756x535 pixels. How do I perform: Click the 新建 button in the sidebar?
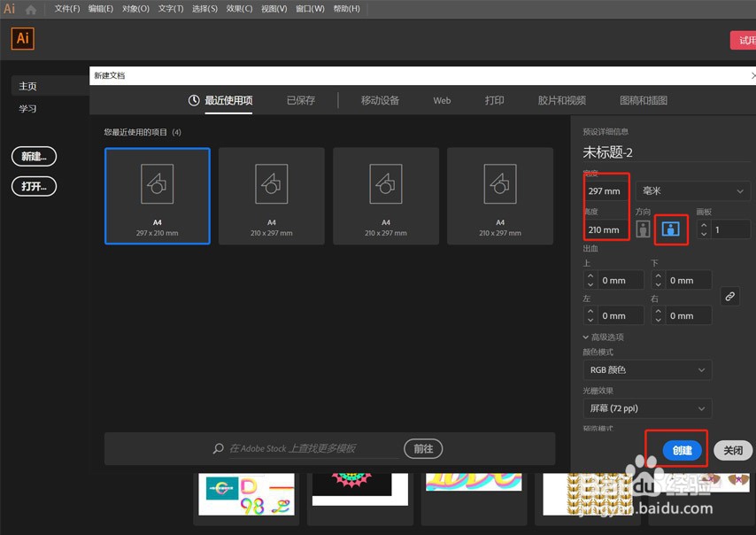click(x=34, y=156)
